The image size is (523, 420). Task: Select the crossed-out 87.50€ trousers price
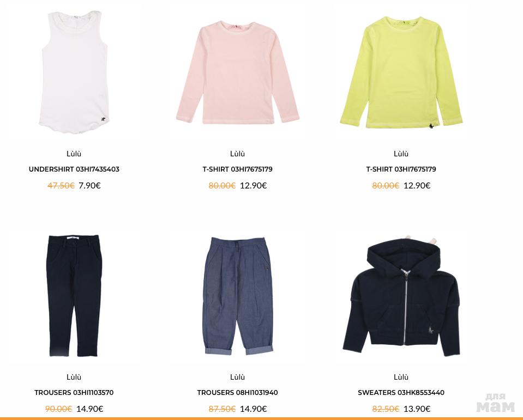[x=222, y=409]
